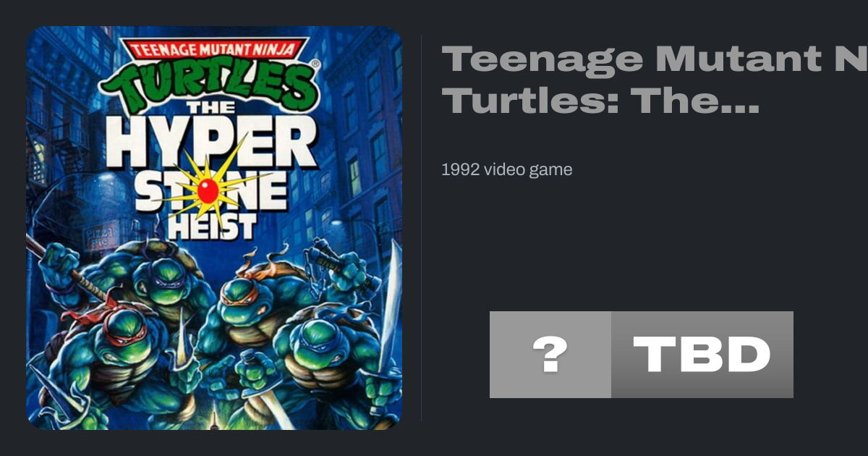
Task: Open the Teenage Mutant Ninja Turtles title
Action: [x=651, y=80]
